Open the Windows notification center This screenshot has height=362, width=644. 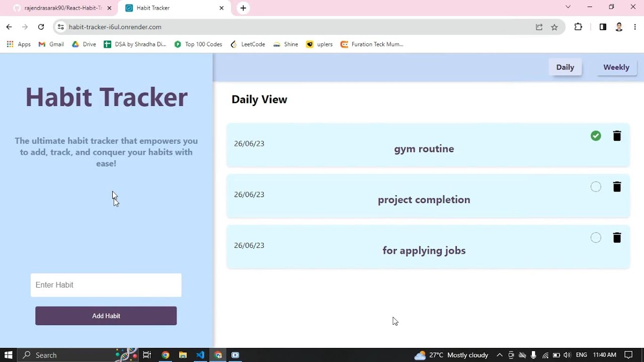click(x=628, y=355)
